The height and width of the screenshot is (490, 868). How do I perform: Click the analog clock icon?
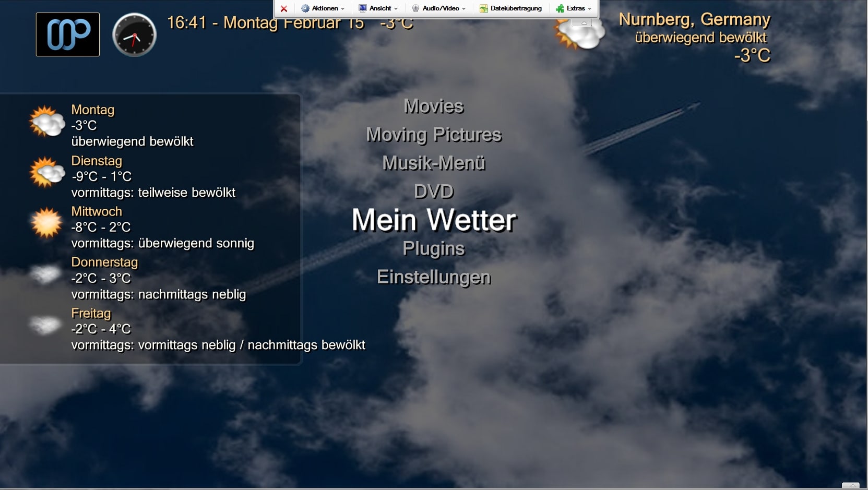coord(134,35)
